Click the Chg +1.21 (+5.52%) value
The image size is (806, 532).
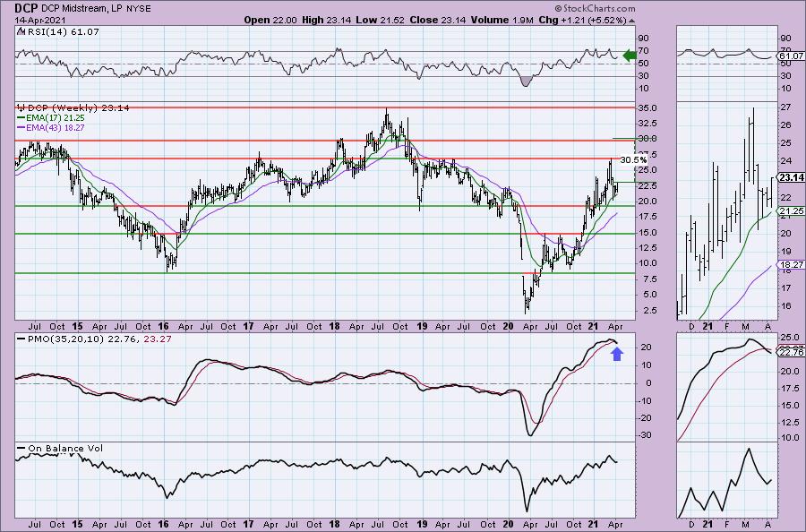click(582, 20)
